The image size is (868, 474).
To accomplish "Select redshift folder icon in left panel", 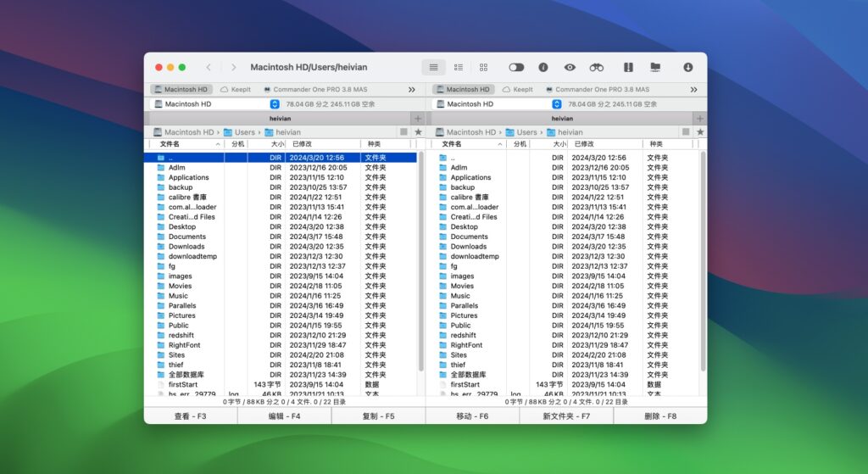I will point(161,335).
